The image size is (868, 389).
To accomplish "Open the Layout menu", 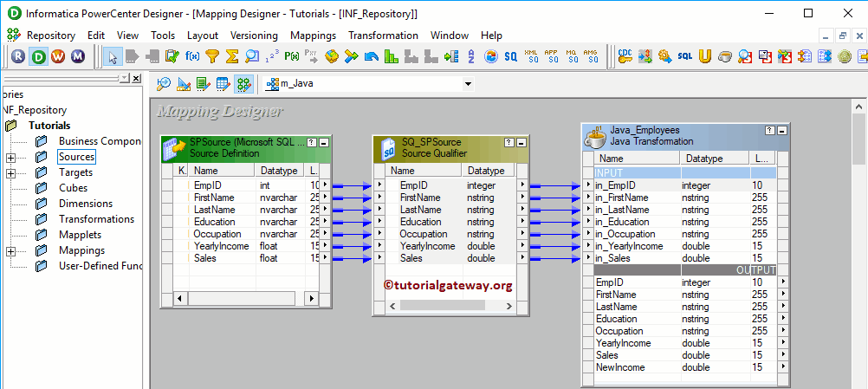I will pos(203,36).
